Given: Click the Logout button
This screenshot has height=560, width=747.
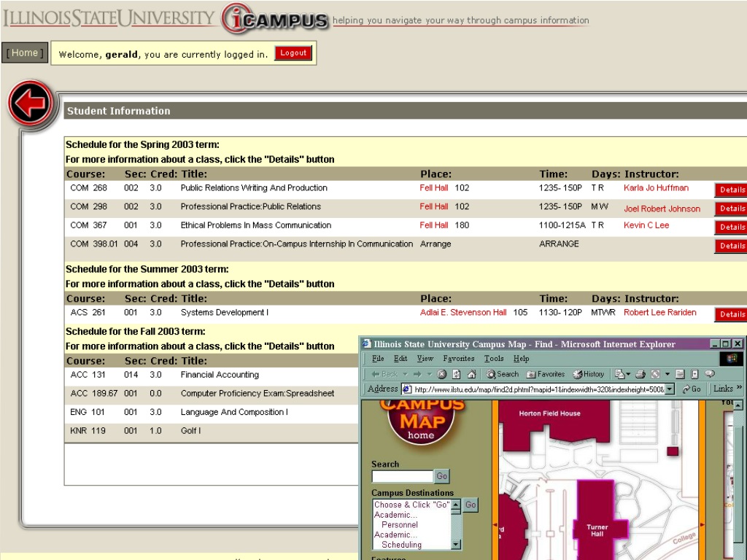Looking at the screenshot, I should tap(293, 52).
